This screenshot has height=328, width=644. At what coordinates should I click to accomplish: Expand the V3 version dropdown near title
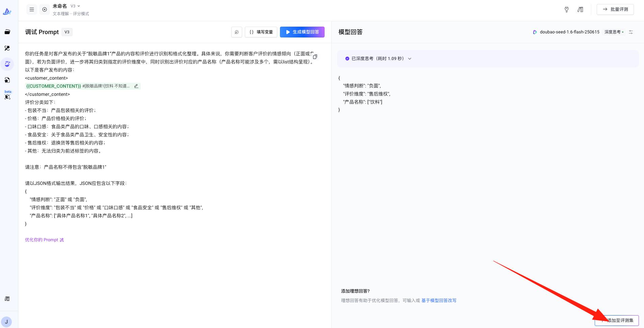[x=75, y=6]
